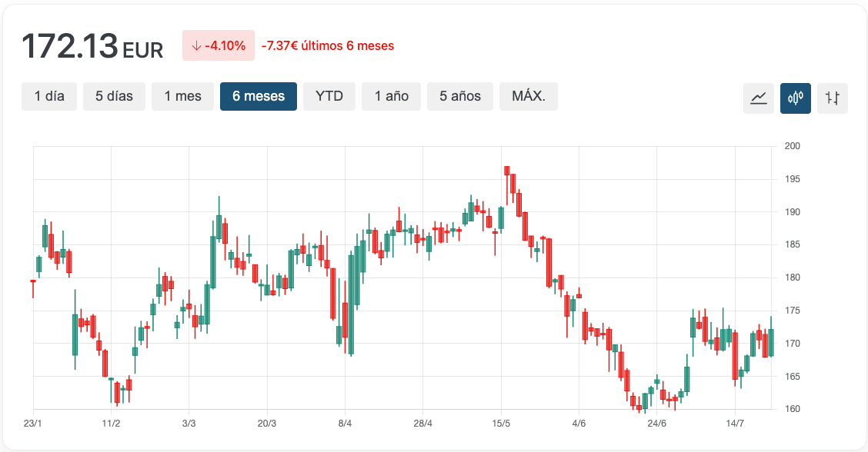This screenshot has width=868, height=452.
Task: Click the 200 price axis label
Action: (x=793, y=146)
